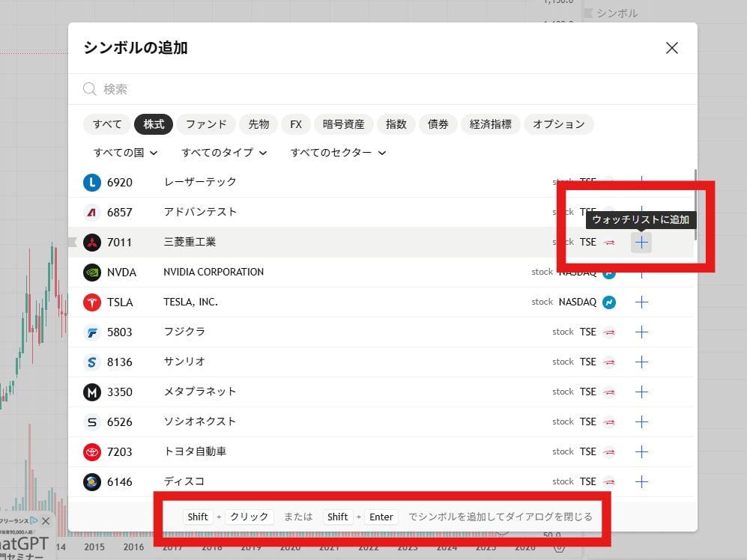The height and width of the screenshot is (560, 747).
Task: Click the 検索 symbol search field
Action: click(x=383, y=89)
